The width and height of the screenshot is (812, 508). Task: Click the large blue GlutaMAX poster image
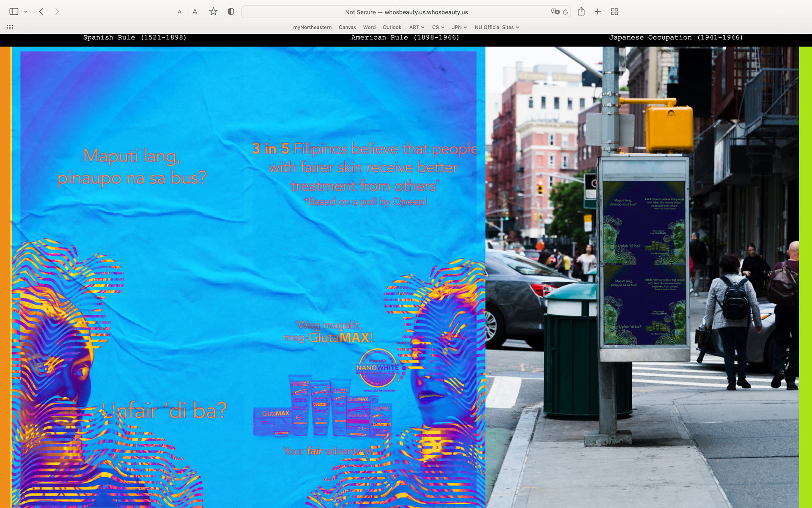coord(248,277)
